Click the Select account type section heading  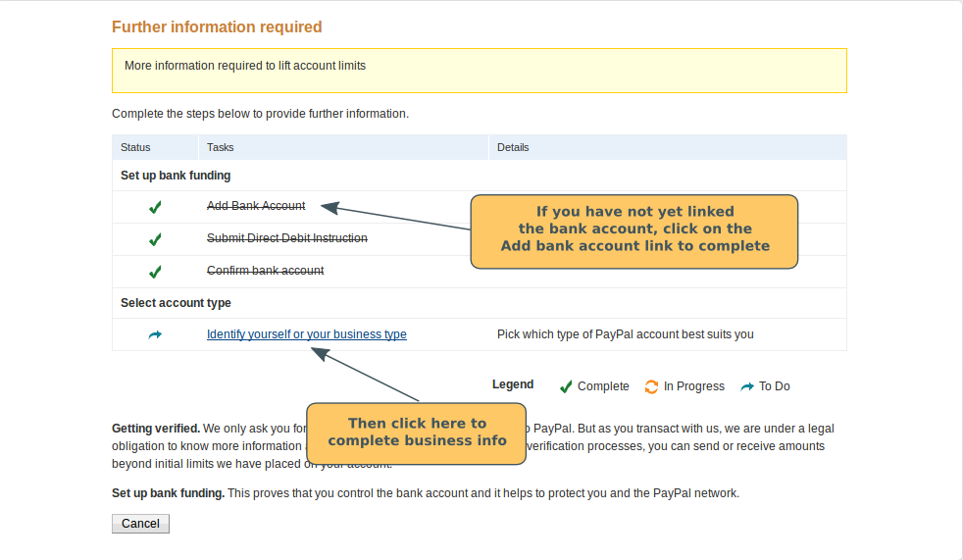(176, 303)
